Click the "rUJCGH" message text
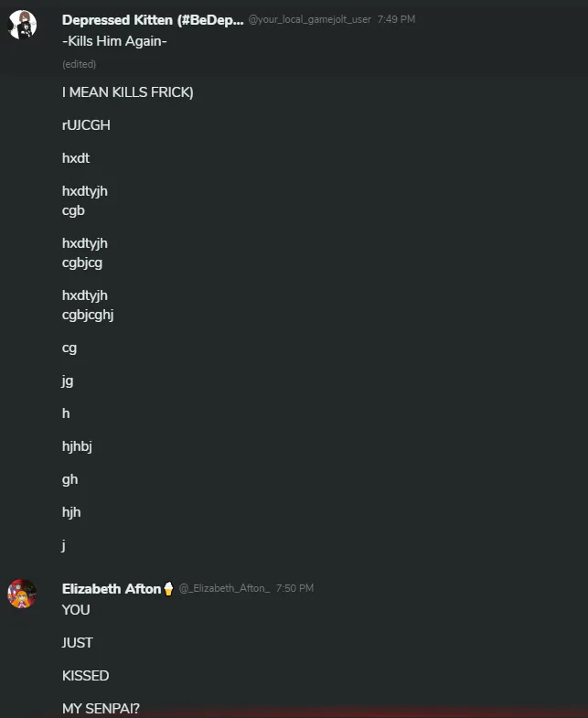Viewport: 588px width, 718px height. [x=86, y=125]
